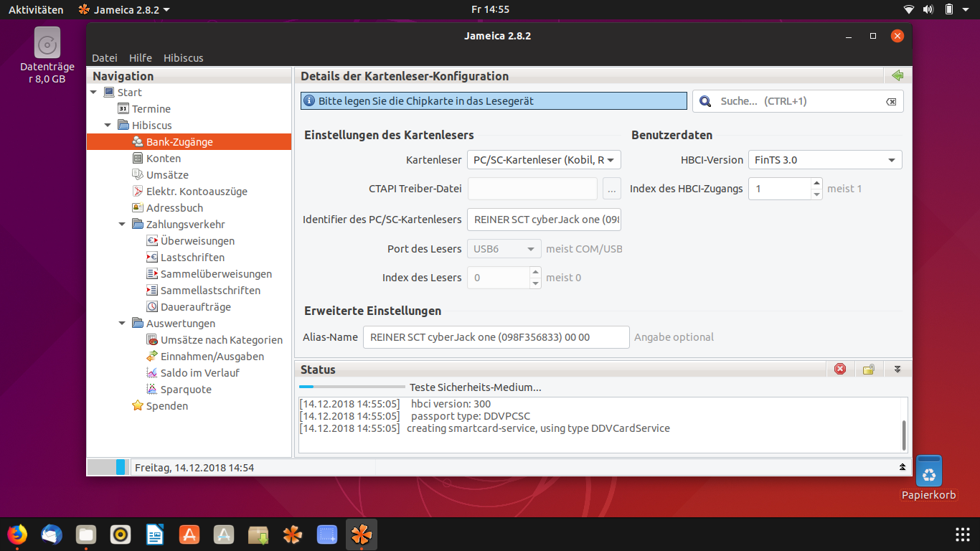Open the Files manager in the dock
Image resolution: width=980 pixels, height=551 pixels.
[86, 534]
